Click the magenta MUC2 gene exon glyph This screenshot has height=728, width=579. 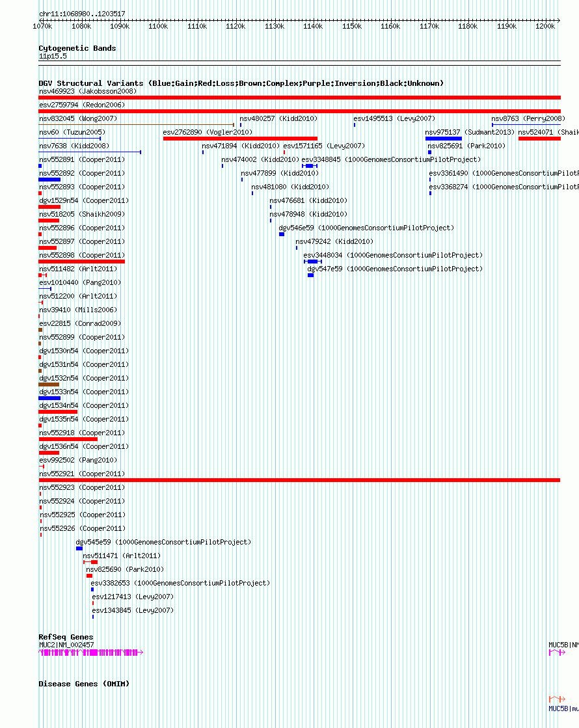click(x=90, y=653)
